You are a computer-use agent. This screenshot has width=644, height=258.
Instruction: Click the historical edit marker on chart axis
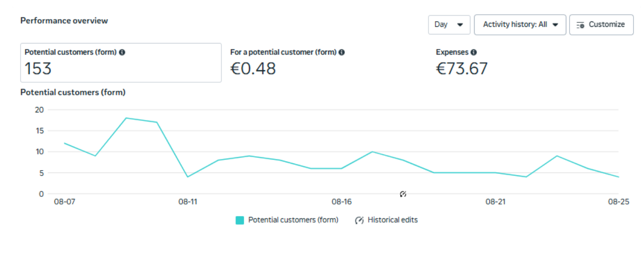[x=403, y=194]
